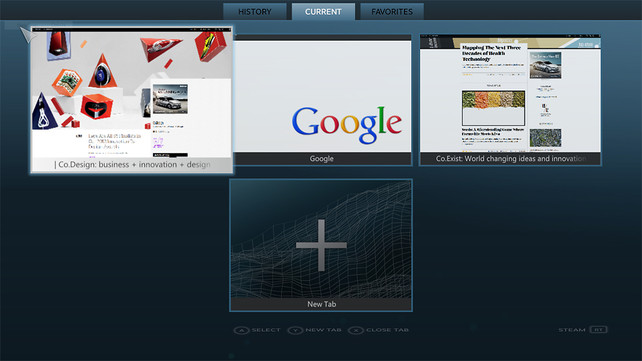
Task: Click the 'STEAM' label at bottom right
Action: tap(572, 330)
